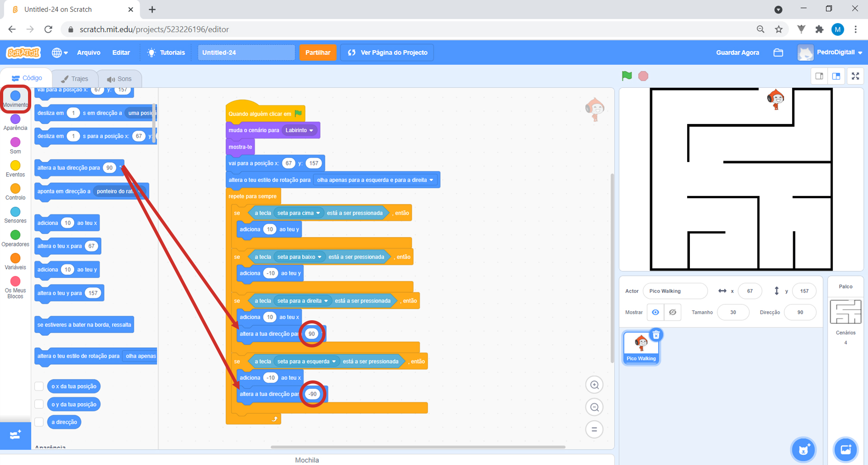Image resolution: width=868 pixels, height=465 pixels.
Task: Delete Pico Walking sprite with trash icon
Action: point(656,335)
